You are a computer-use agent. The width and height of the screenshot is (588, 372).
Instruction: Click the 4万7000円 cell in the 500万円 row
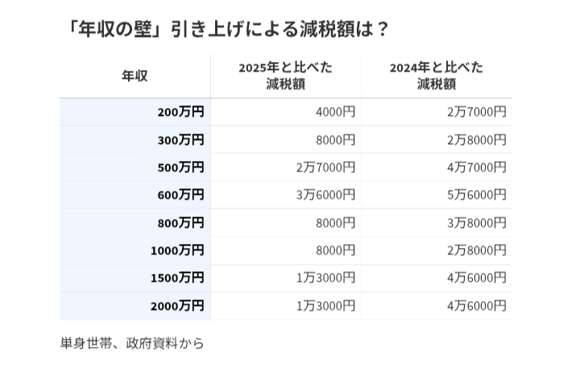(x=476, y=167)
